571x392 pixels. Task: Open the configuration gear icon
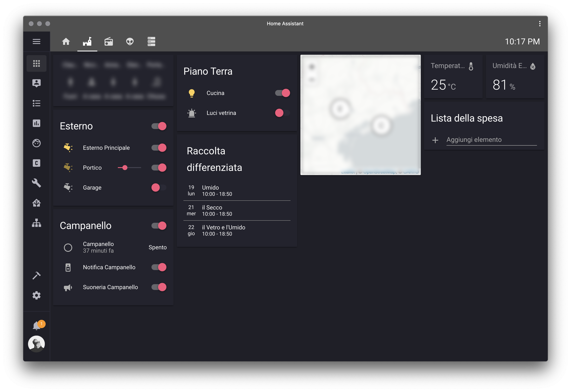coord(36,296)
